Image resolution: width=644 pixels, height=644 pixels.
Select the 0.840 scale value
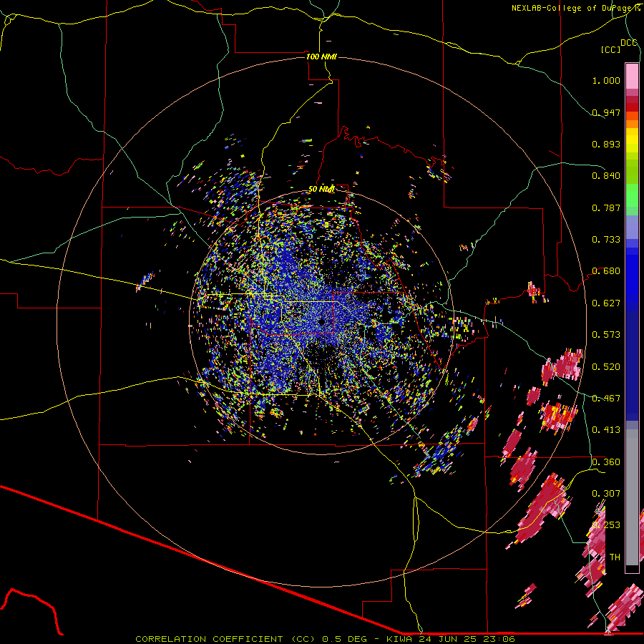(606, 176)
